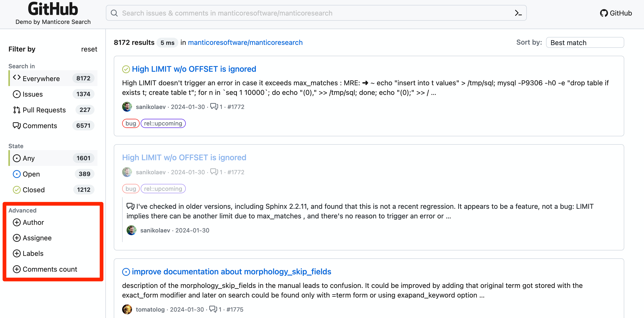Click "Demo by Manticore Search" text
Screen dimensions: 644x318
pos(53,22)
